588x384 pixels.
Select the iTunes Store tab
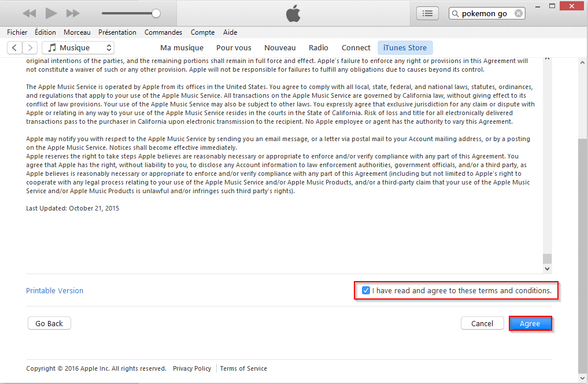pyautogui.click(x=405, y=47)
